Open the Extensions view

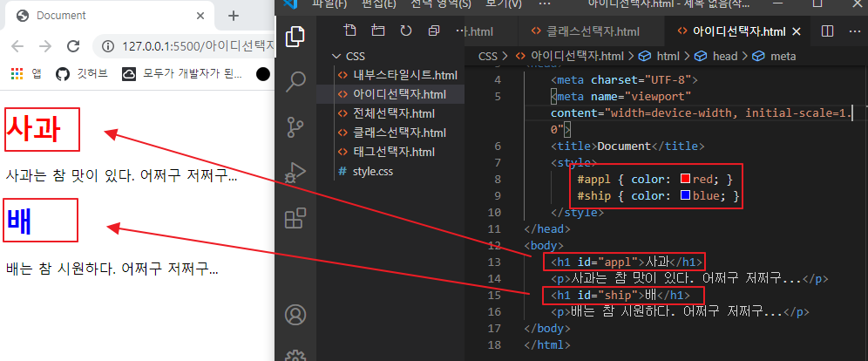tap(295, 218)
